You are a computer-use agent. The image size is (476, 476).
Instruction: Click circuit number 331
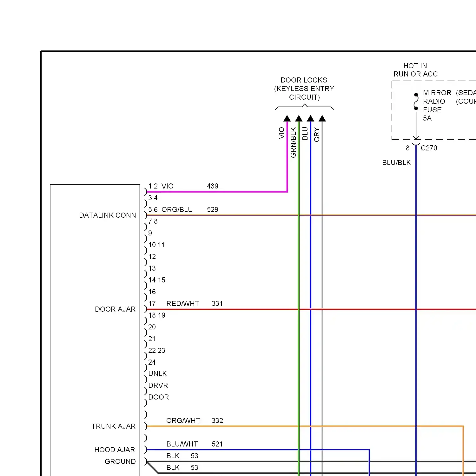click(x=217, y=303)
